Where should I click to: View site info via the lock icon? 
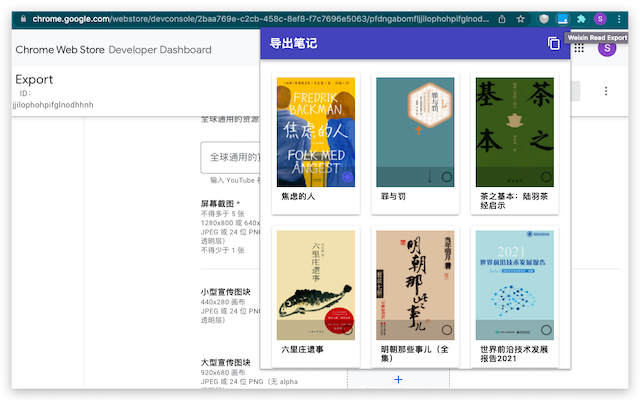tap(23, 19)
